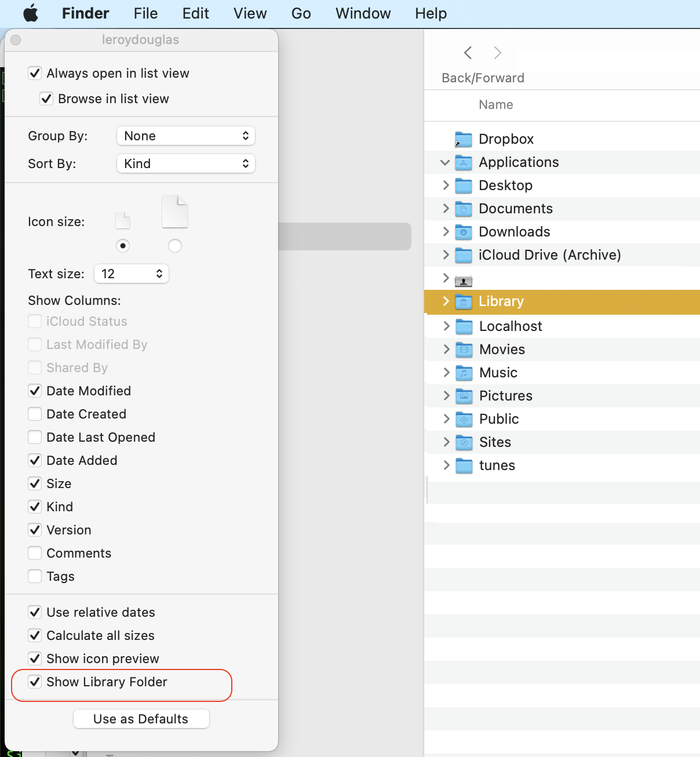The height and width of the screenshot is (757, 700).
Task: Uncheck Show Library Folder checkbox
Action: click(35, 682)
